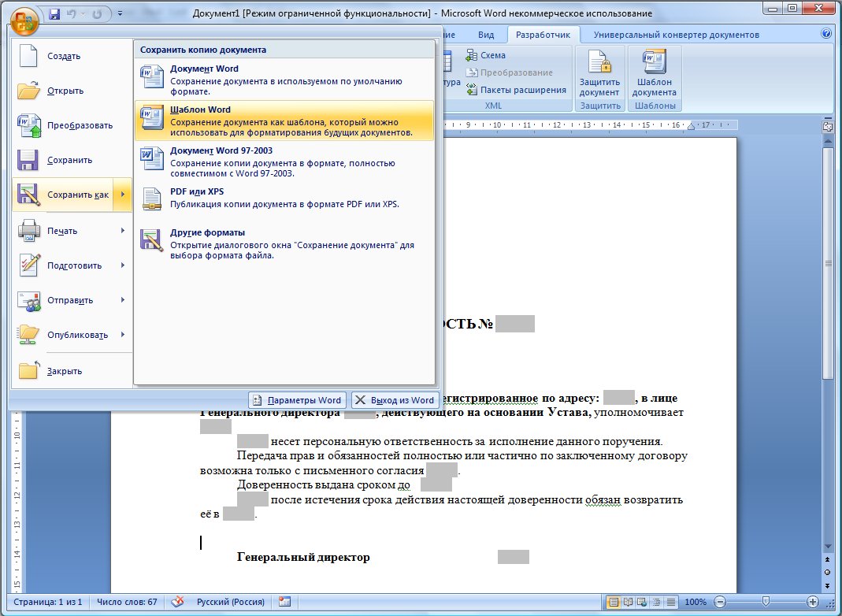The width and height of the screenshot is (842, 616).
Task: Expand the Подготовить submenu arrow
Action: click(123, 265)
